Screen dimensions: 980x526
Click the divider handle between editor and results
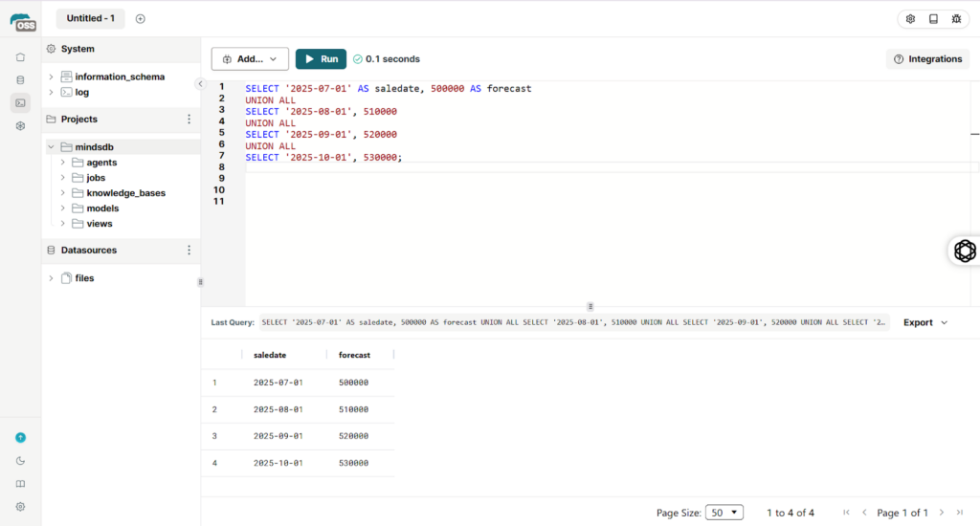click(x=590, y=306)
